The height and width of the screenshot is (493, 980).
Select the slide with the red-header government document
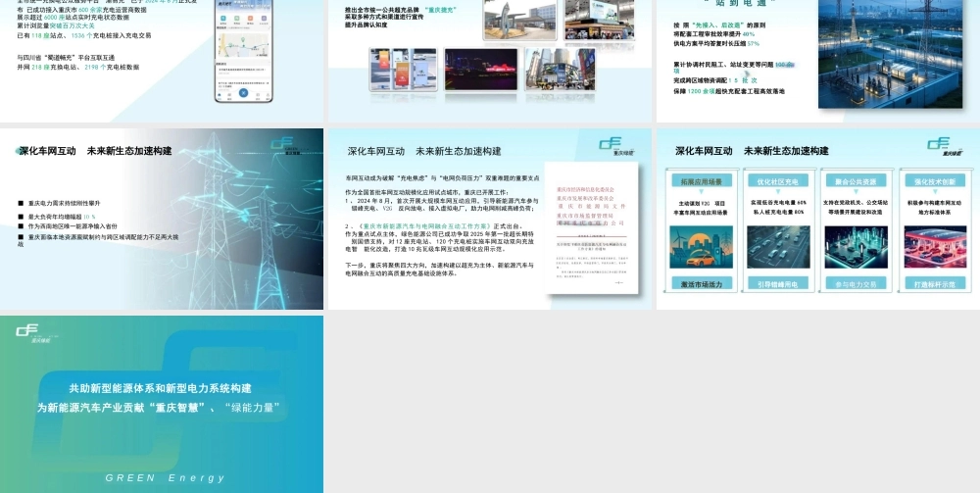coord(489,219)
